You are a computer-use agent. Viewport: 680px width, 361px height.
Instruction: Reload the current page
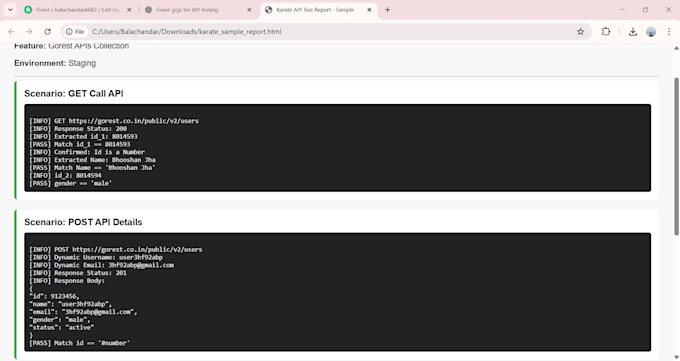(47, 32)
